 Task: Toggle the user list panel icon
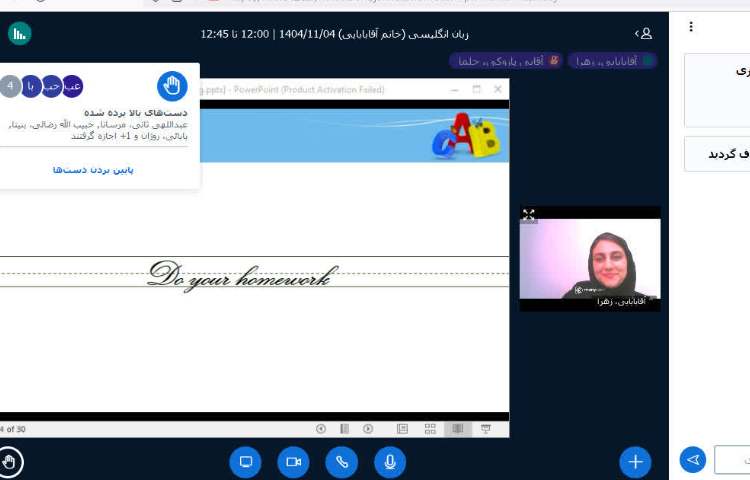click(643, 33)
